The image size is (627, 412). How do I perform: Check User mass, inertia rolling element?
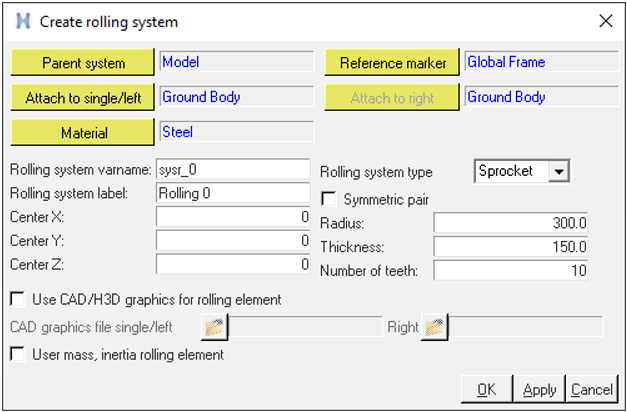pos(17,354)
